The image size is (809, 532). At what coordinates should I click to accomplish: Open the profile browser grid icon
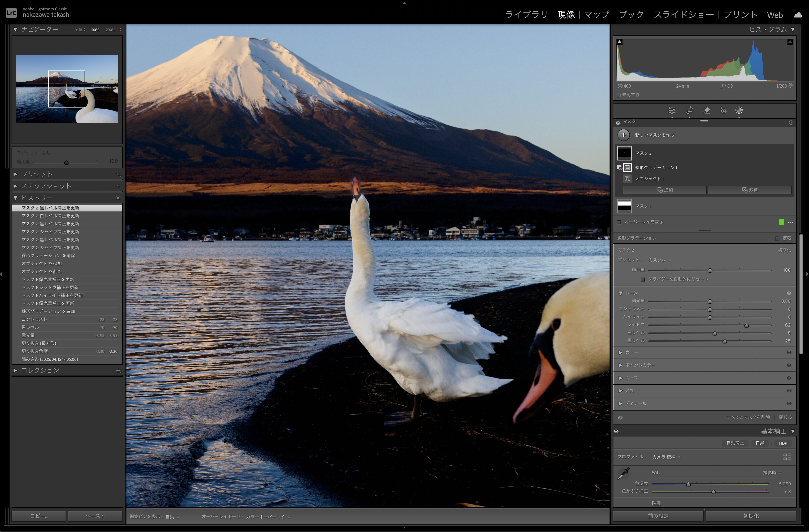click(787, 457)
